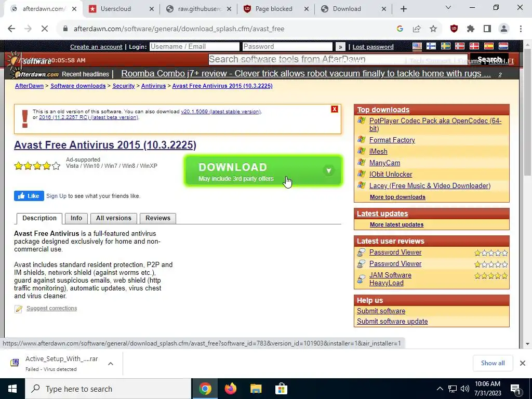Expand Active_Setup download item options
Screen dimensions: 532x399
point(111,363)
